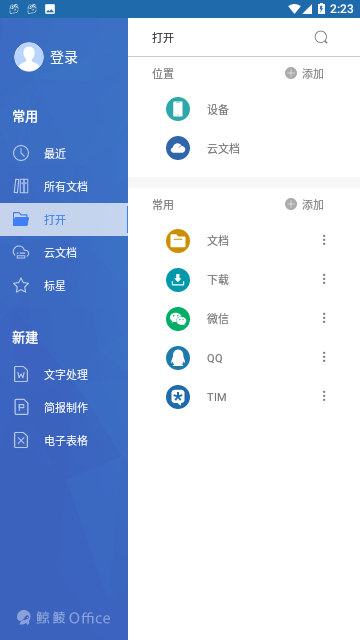Select the bookshelf icon for 所有文档
The image size is (360, 640).
[x=21, y=186]
